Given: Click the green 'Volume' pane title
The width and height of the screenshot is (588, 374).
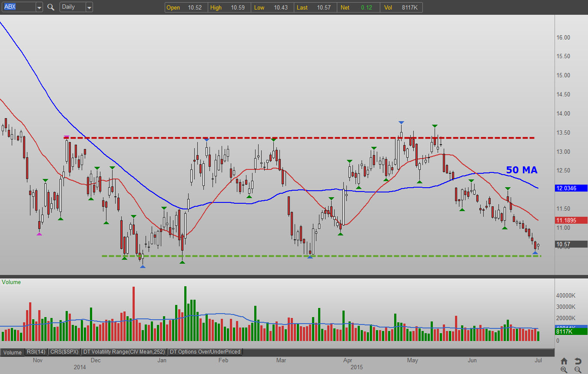Looking at the screenshot, I should pos(11,282).
